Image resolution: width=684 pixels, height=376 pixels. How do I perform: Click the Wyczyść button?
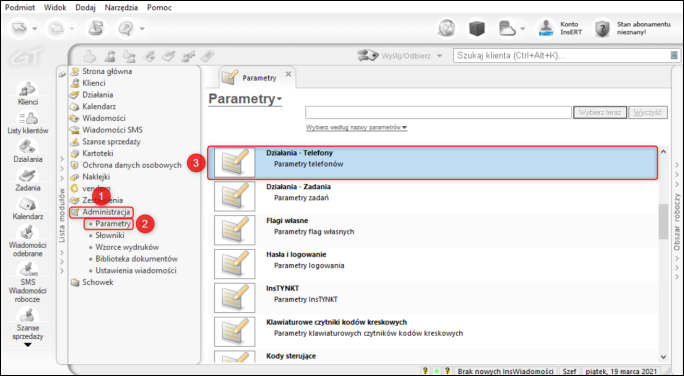648,113
